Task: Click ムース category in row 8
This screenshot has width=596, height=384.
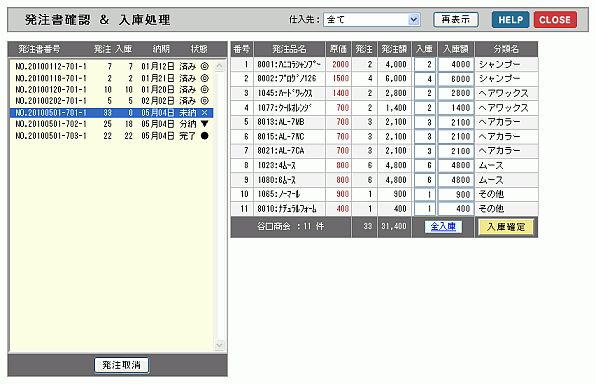Action: 491,165
